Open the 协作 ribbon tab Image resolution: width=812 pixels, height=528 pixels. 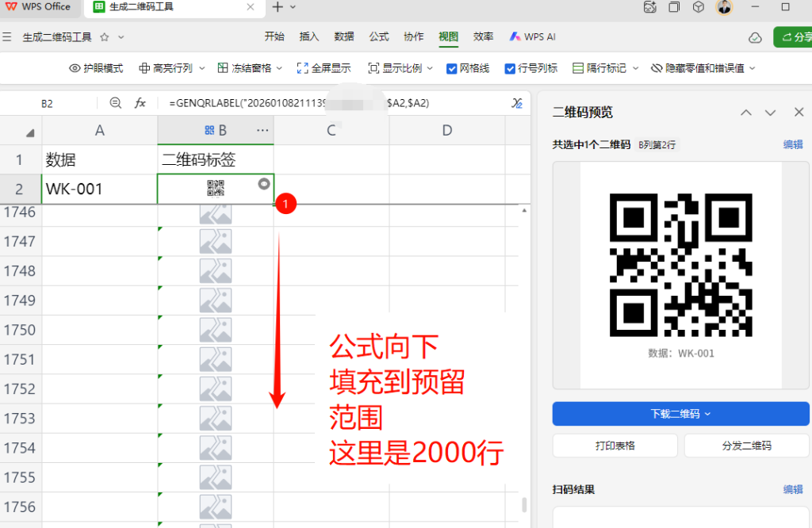pyautogui.click(x=413, y=36)
